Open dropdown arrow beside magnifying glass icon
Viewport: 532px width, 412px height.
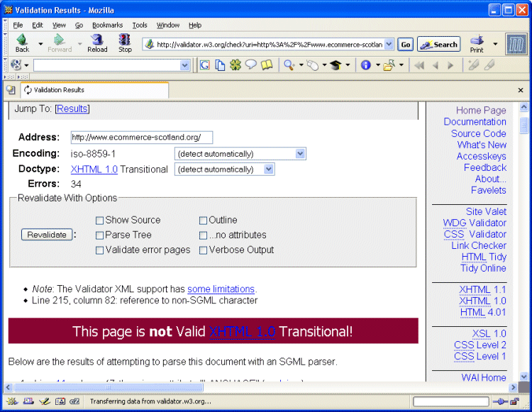coord(301,65)
